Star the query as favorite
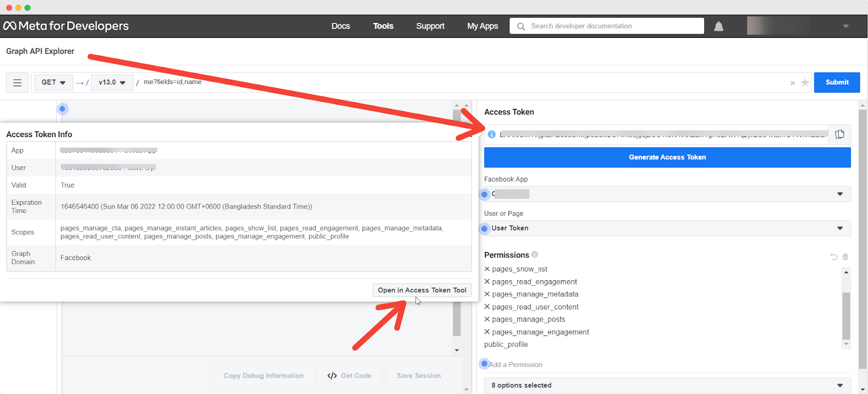Image resolution: width=868 pixels, height=394 pixels. click(x=805, y=82)
